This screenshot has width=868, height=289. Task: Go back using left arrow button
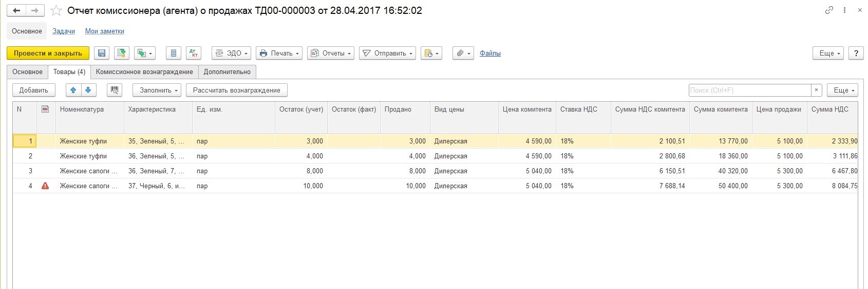[x=16, y=11]
